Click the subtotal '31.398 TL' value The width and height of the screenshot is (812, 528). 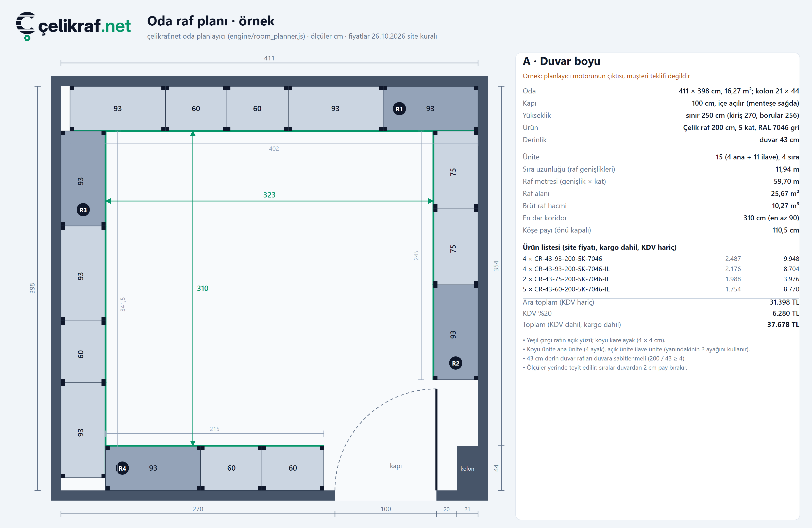click(784, 302)
